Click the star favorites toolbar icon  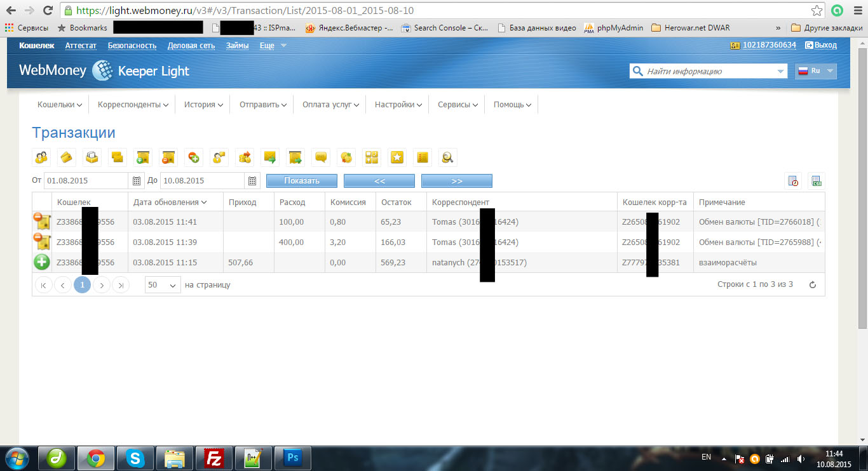[x=397, y=157]
